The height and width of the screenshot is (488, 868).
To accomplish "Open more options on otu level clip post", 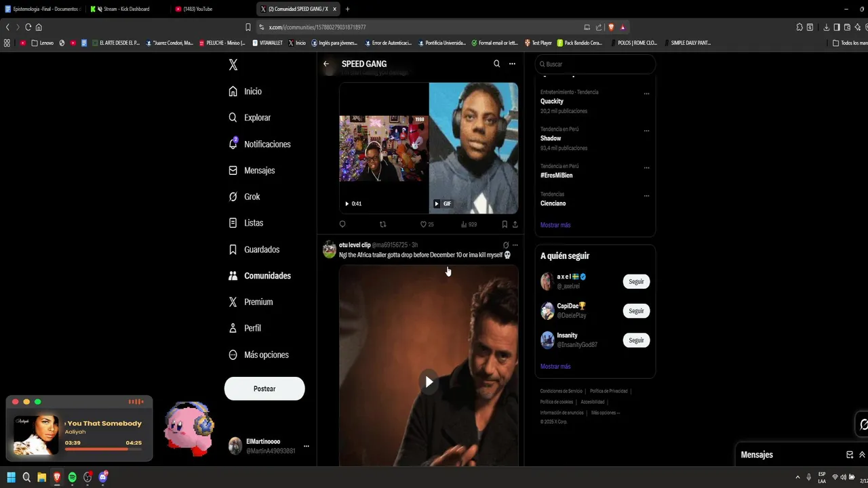I will point(515,245).
